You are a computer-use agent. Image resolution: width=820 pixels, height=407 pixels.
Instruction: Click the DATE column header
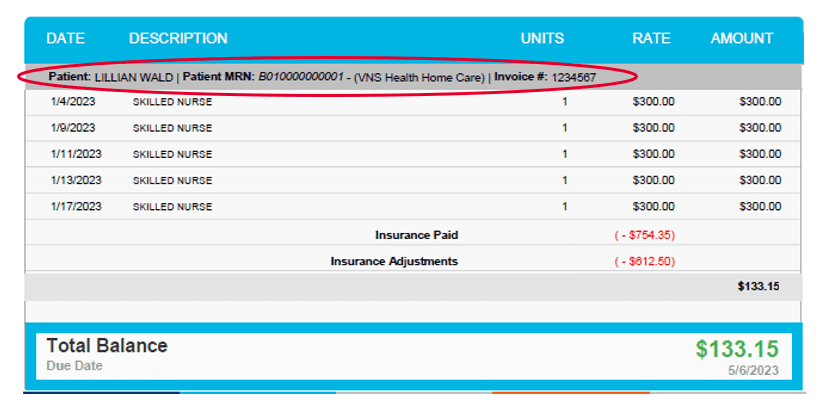[65, 39]
